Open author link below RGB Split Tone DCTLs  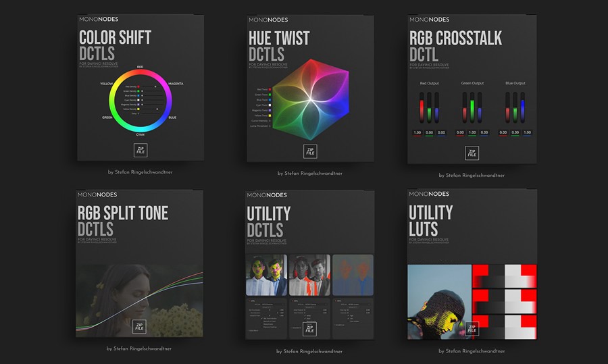pyautogui.click(x=138, y=348)
